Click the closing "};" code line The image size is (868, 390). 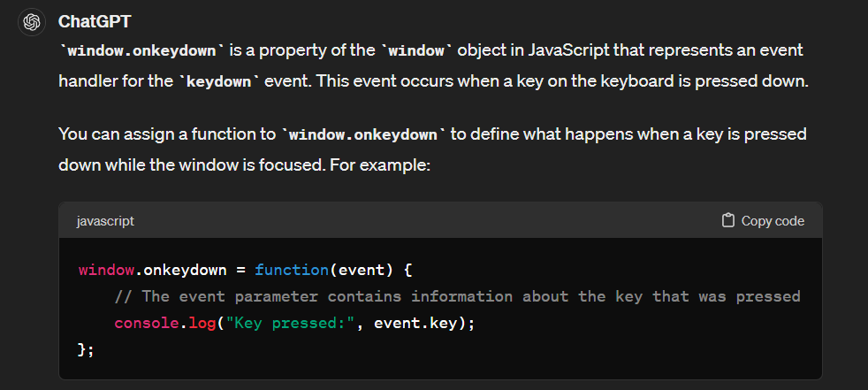tap(86, 350)
